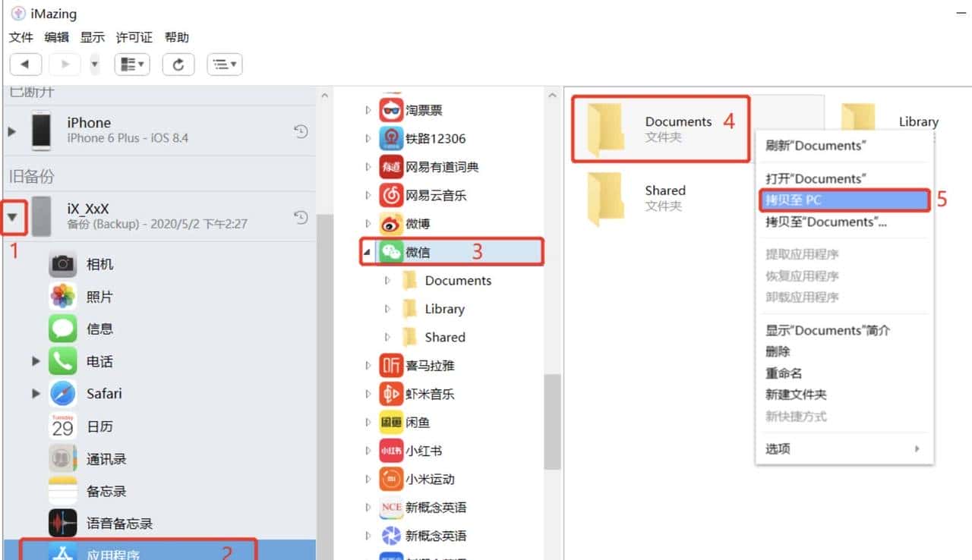The image size is (972, 560).
Task: Open the 文件 (File) menu
Action: 21,37
